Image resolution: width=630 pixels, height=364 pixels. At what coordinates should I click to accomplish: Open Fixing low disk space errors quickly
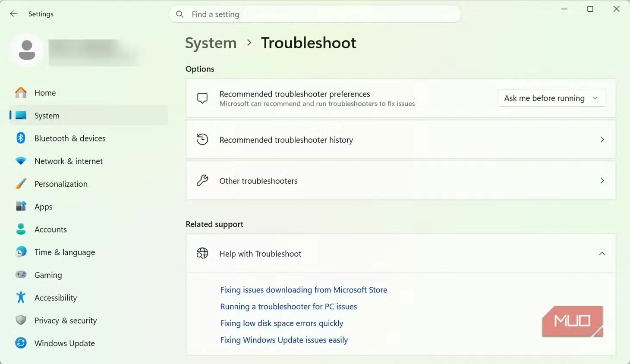(282, 323)
